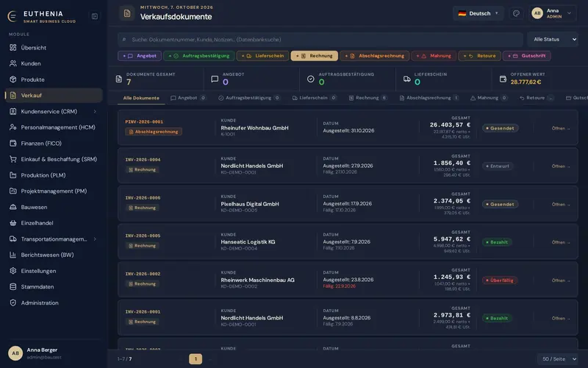Open Finanzen (FICO) module
The height and width of the screenshot is (368, 588).
(x=54, y=143)
